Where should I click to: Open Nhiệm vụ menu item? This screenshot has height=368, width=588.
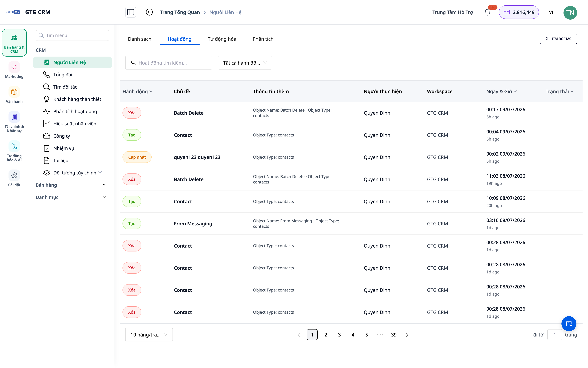pos(72,148)
